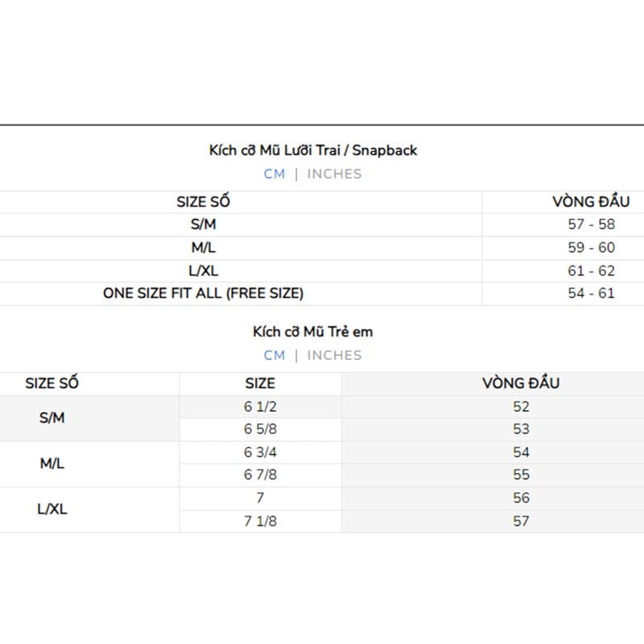
Task: Click the 'Kích cỡ Mũ Lưỡi Trai / Snapback' heading
Action: click(x=313, y=151)
